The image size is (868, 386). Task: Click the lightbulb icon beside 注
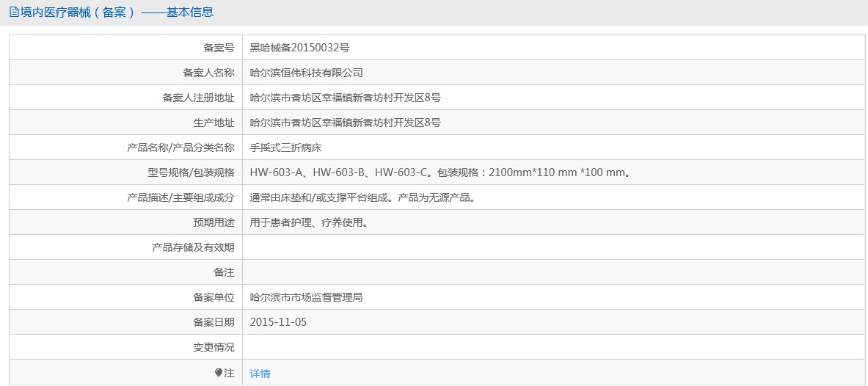click(x=219, y=373)
